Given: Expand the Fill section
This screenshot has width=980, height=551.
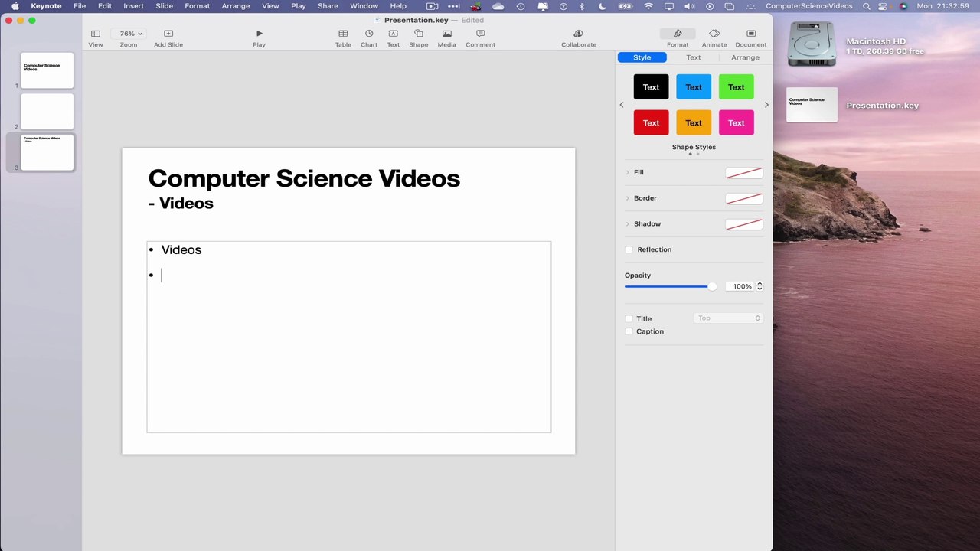Looking at the screenshot, I should 628,172.
